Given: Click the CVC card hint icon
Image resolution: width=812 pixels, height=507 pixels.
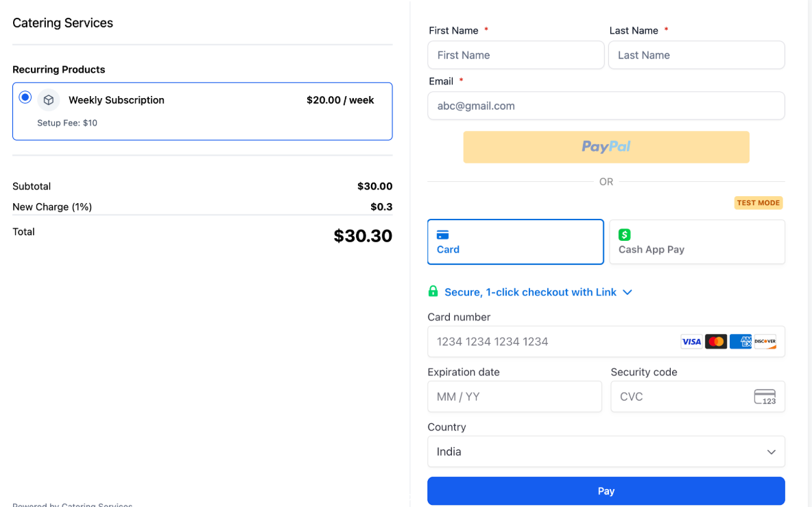Looking at the screenshot, I should [x=765, y=397].
